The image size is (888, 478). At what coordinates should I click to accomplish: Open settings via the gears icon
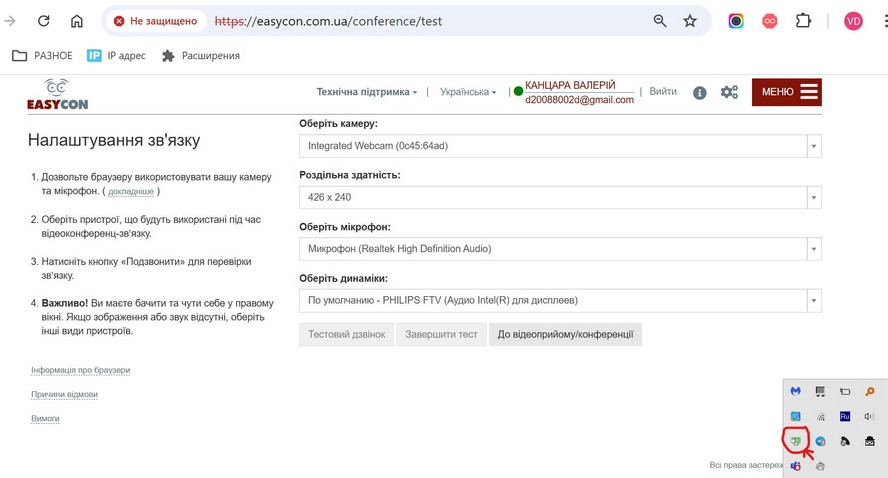tap(730, 92)
